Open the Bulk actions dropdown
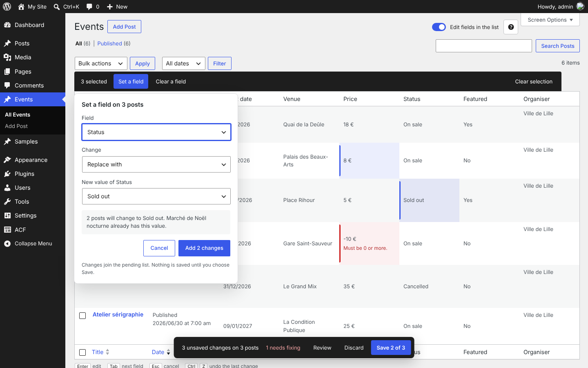Image resolution: width=588 pixels, height=368 pixels. (x=101, y=63)
